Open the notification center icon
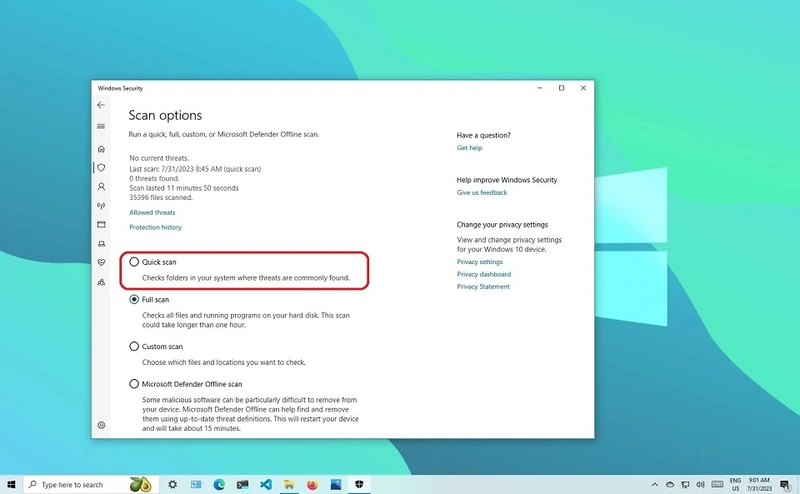Image resolution: width=800 pixels, height=494 pixels. tap(785, 484)
